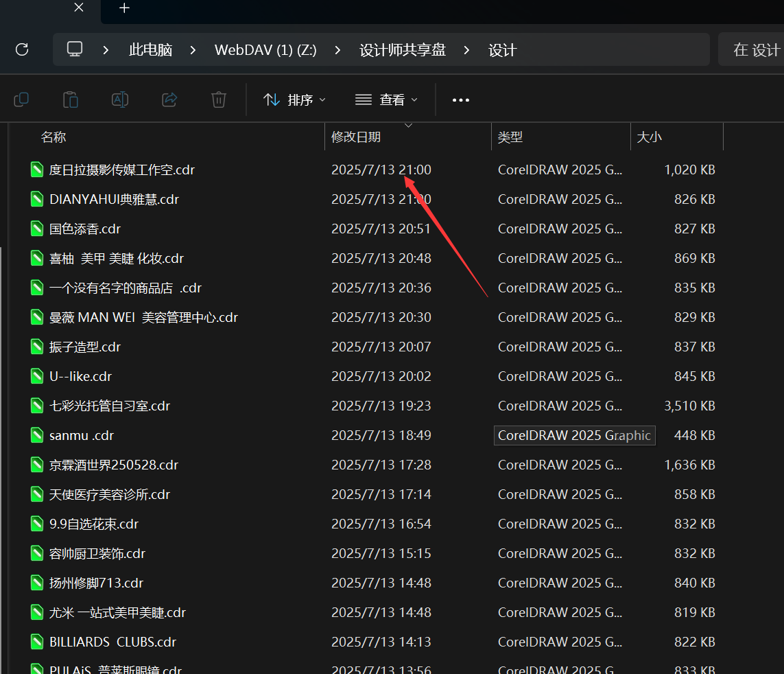Expand the chevron after 此电脑
The width and height of the screenshot is (784, 674).
(x=193, y=50)
